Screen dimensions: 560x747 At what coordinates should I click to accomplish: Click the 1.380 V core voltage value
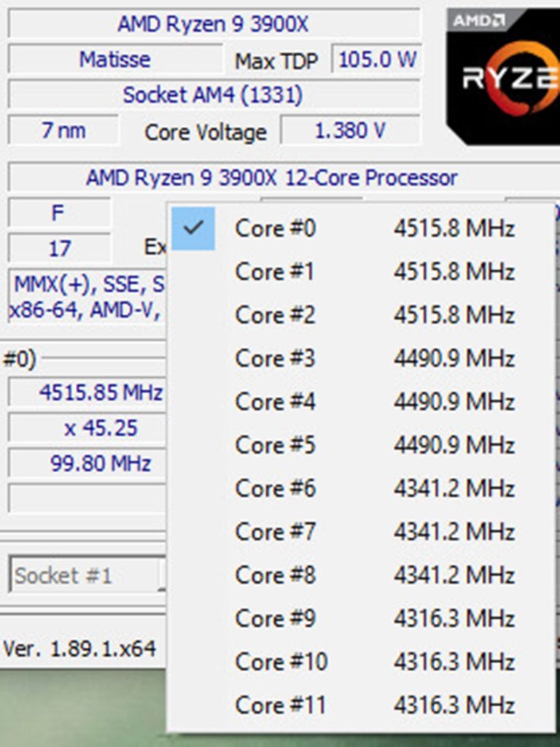click(351, 130)
